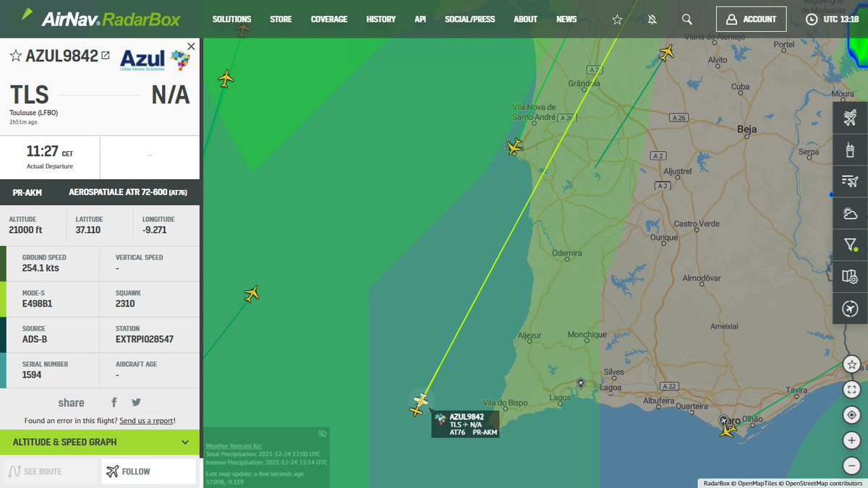This screenshot has height=488, width=868.
Task: Star flight AZUL9842 as favorite
Action: pos(16,56)
